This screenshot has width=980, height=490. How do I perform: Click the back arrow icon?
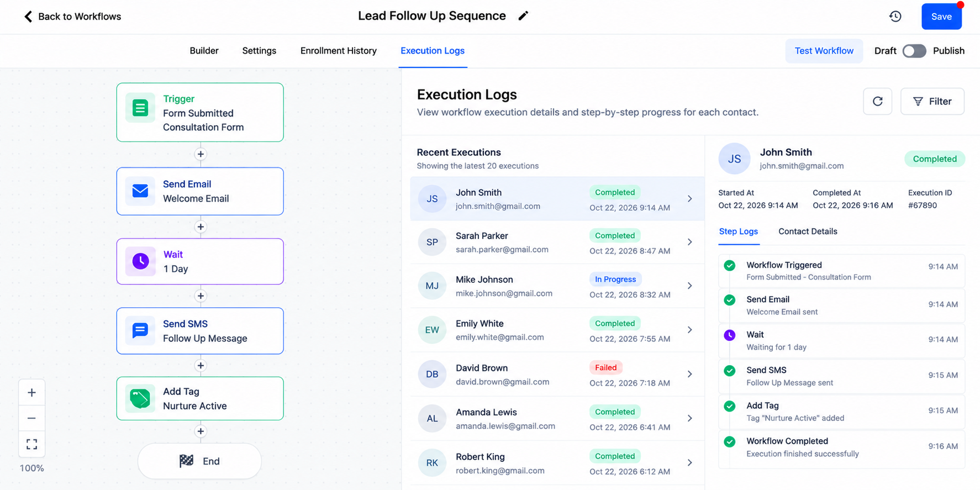coord(28,17)
